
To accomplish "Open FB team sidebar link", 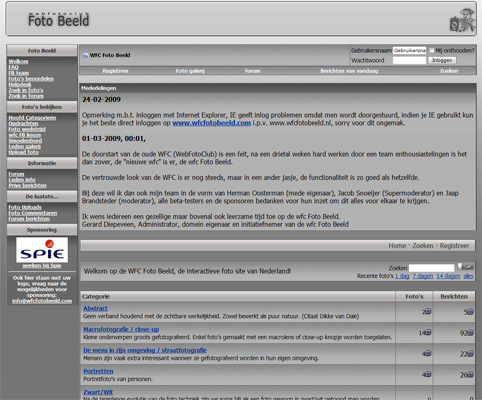I will pyautogui.click(x=19, y=73).
